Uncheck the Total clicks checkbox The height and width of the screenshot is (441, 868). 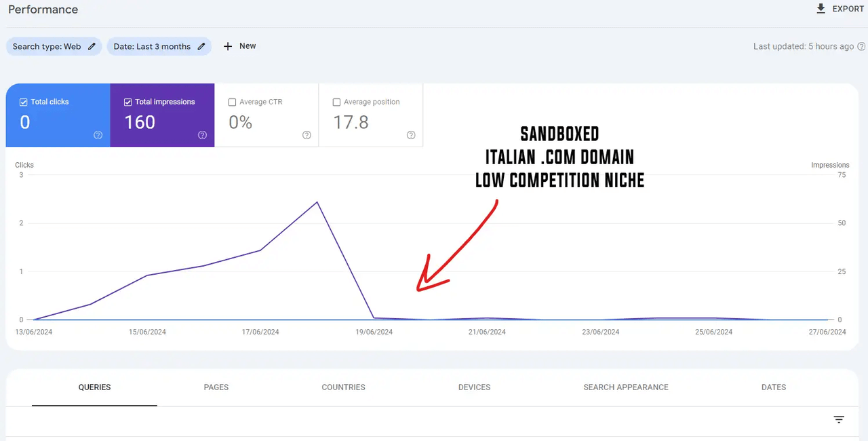point(24,102)
